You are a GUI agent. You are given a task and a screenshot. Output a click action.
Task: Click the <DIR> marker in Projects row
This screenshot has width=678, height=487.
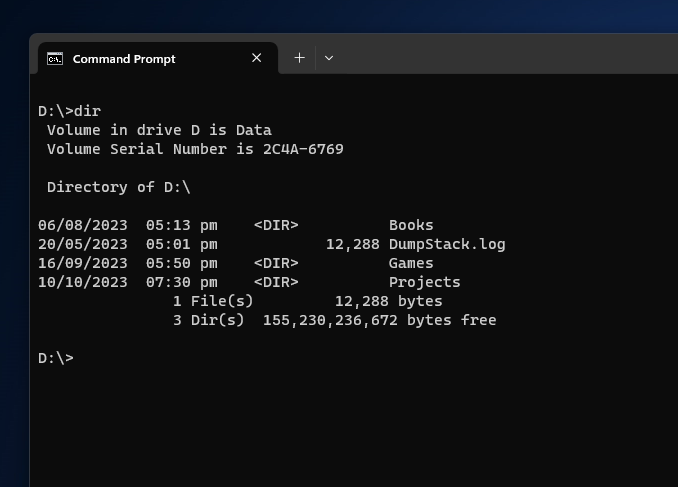[276, 282]
